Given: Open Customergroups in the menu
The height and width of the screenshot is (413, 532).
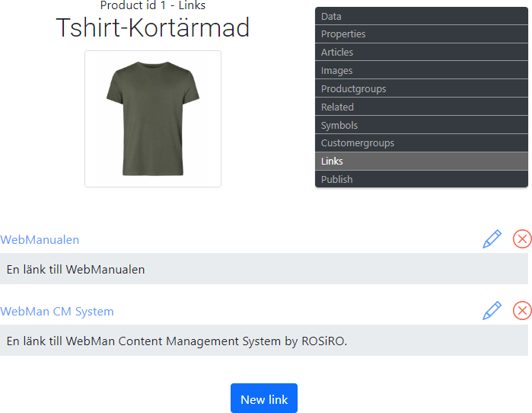Looking at the screenshot, I should pos(421,143).
